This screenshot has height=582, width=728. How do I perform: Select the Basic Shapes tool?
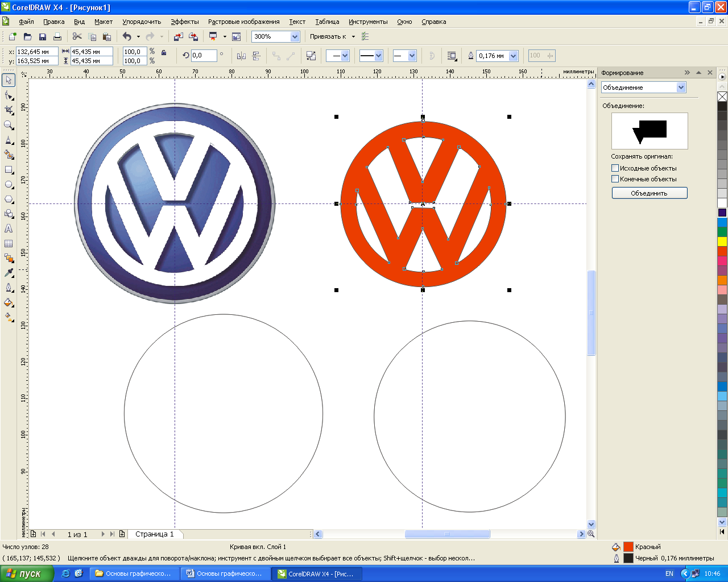(9, 214)
